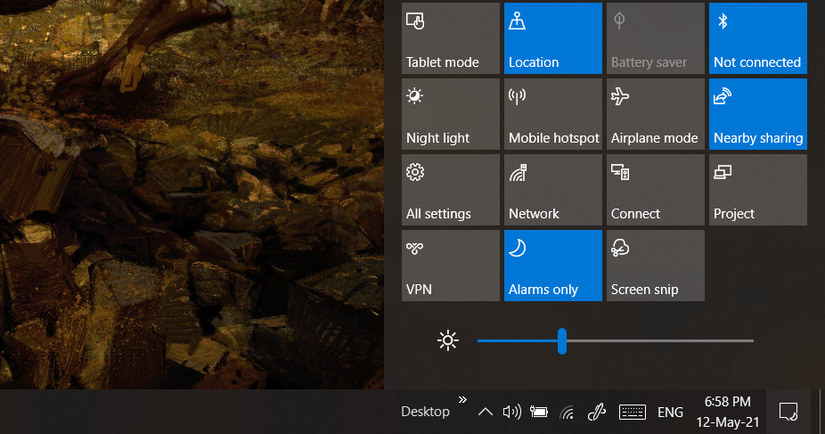Click the brightness slider track
The image size is (825, 434).
(x=660, y=341)
